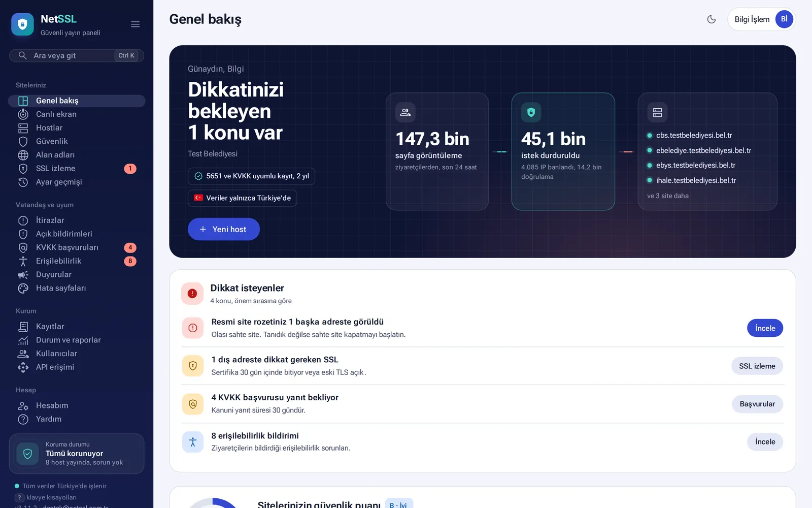Open the Bilgi İşlem account menu
Screen dimensions: 812x508
click(x=761, y=19)
